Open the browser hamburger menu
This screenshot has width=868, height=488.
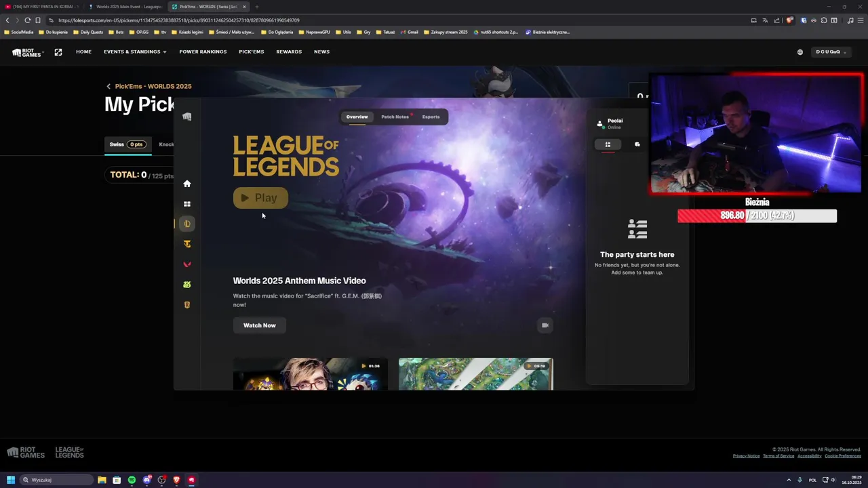861,20
